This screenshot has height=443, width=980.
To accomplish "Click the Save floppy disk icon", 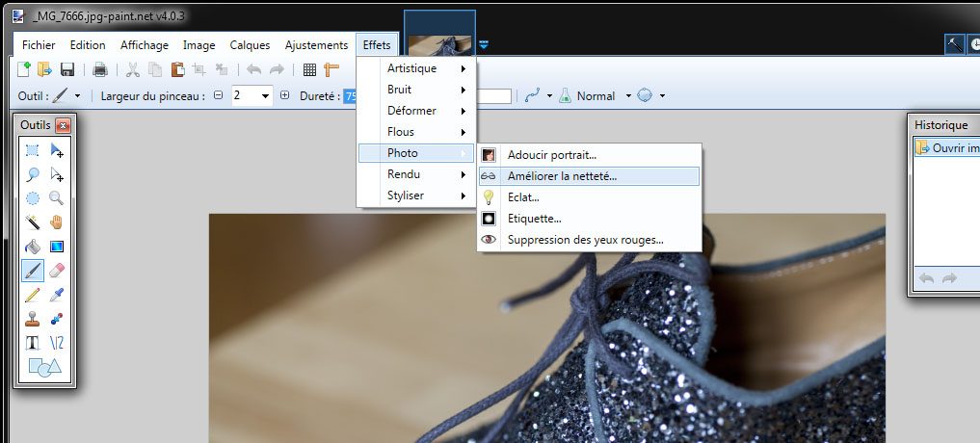I will [67, 69].
